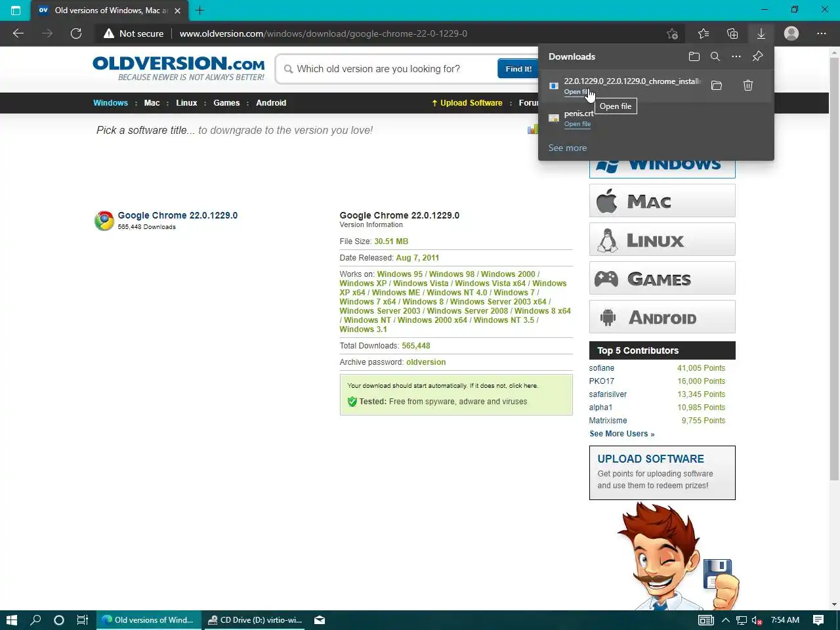
Task: Open browser Settings and more menu
Action: point(822,33)
